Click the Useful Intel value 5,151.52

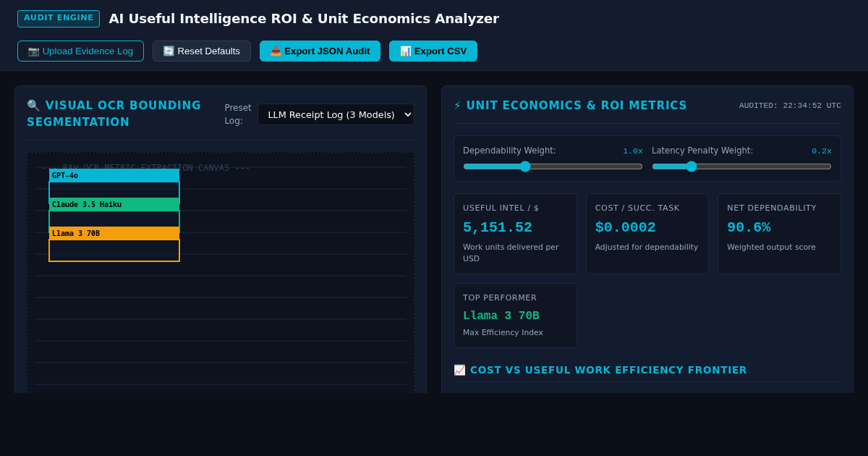[x=498, y=227]
